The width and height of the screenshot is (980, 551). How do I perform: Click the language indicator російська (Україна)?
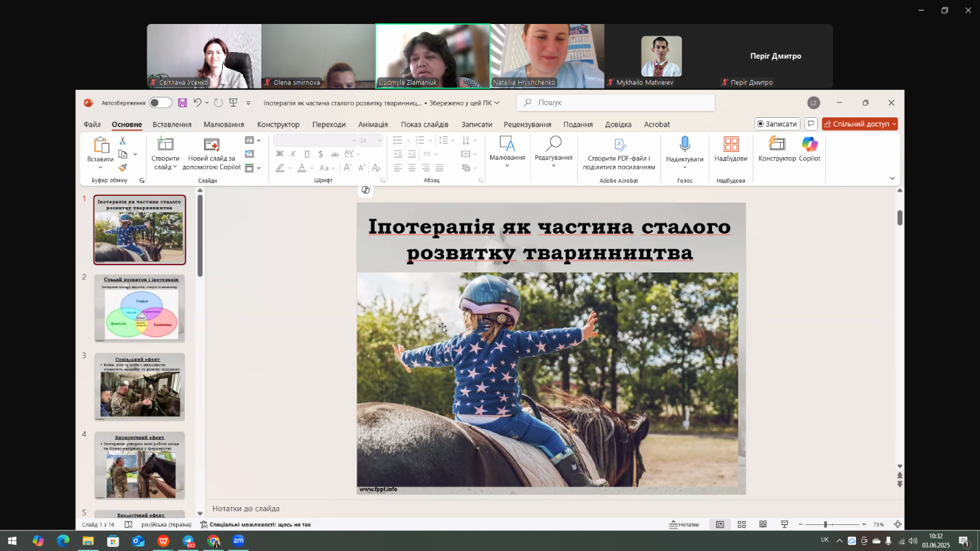click(x=166, y=524)
